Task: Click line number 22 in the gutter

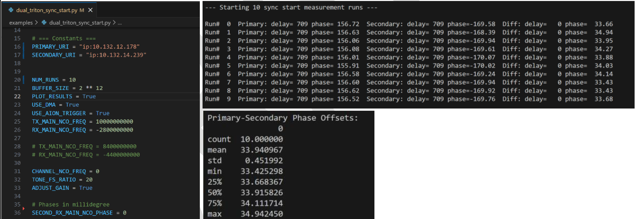Action: (17, 96)
